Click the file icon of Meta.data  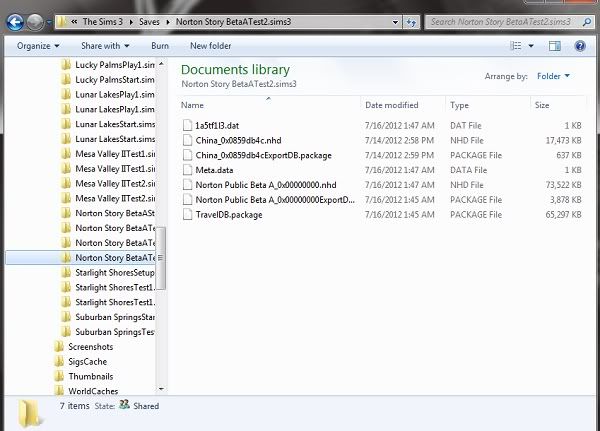188,170
